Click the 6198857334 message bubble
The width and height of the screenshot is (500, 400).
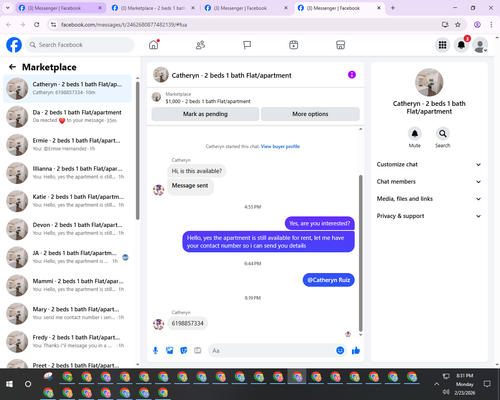[188, 323]
